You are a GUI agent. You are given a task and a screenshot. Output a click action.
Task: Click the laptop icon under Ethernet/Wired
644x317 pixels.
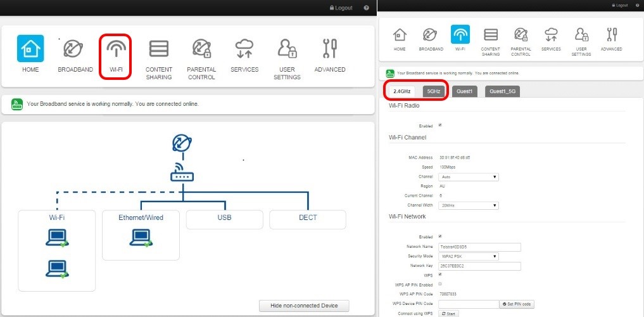pyautogui.click(x=141, y=238)
